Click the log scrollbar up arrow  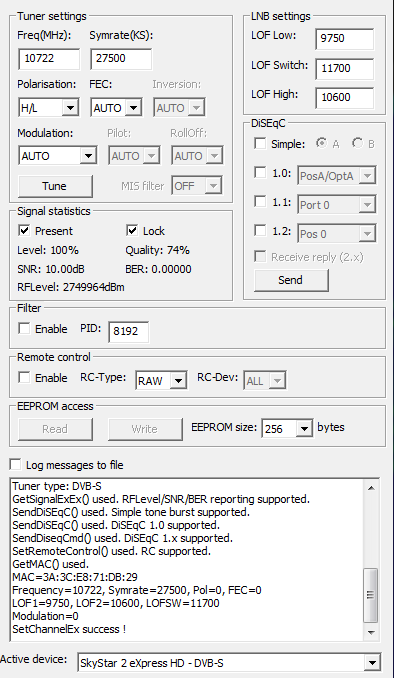pyautogui.click(x=371, y=488)
